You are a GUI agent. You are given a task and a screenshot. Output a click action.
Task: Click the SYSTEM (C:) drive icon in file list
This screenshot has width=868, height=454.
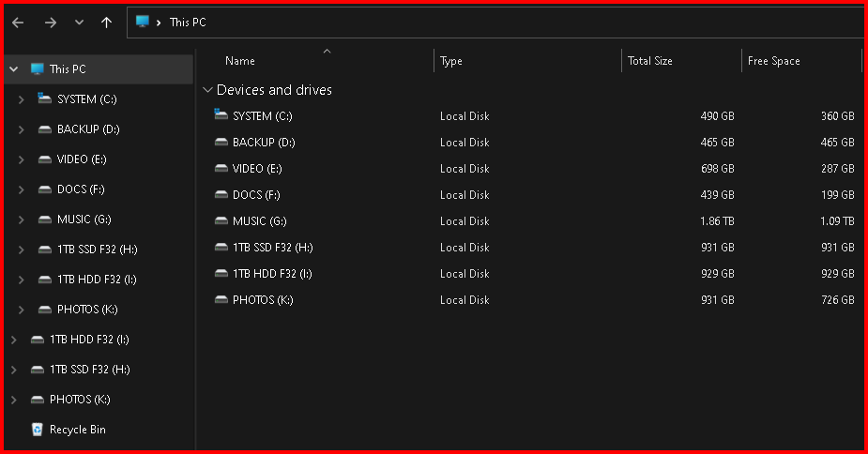coord(221,115)
